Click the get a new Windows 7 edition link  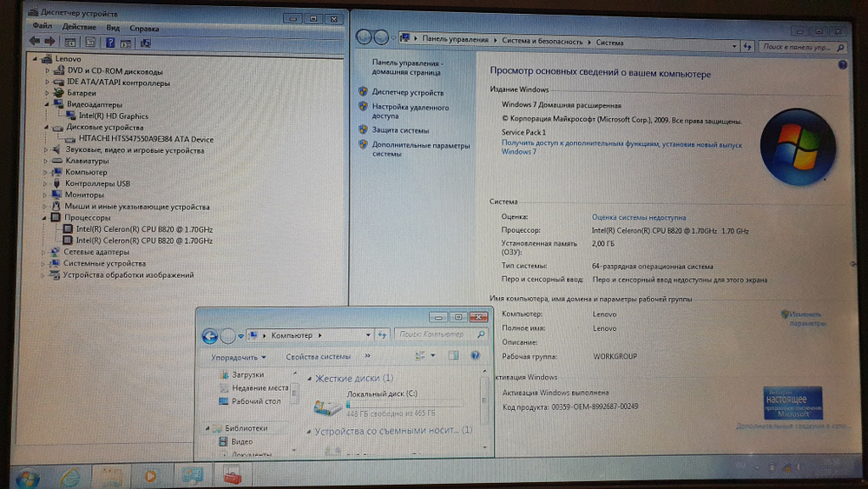621,148
